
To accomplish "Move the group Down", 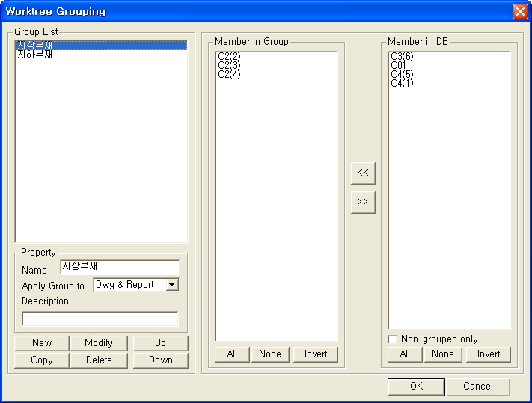I will (160, 360).
